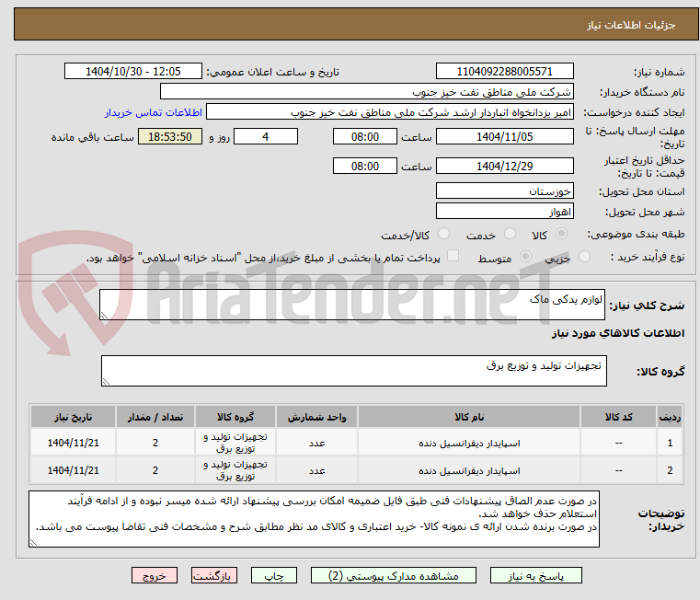Screen dimensions: 700x600
Task: Click the price validity time 08:00 field
Action: (365, 166)
